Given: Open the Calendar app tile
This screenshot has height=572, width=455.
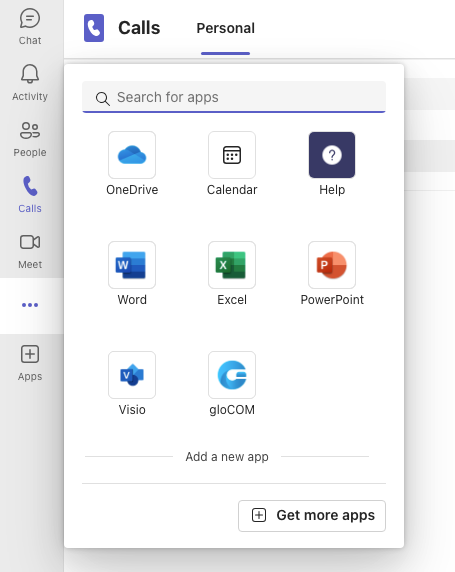Looking at the screenshot, I should point(232,164).
